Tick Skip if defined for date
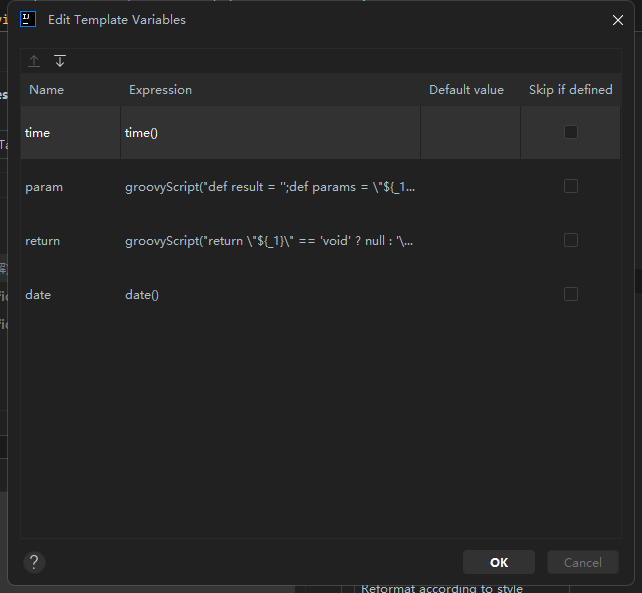 click(570, 294)
